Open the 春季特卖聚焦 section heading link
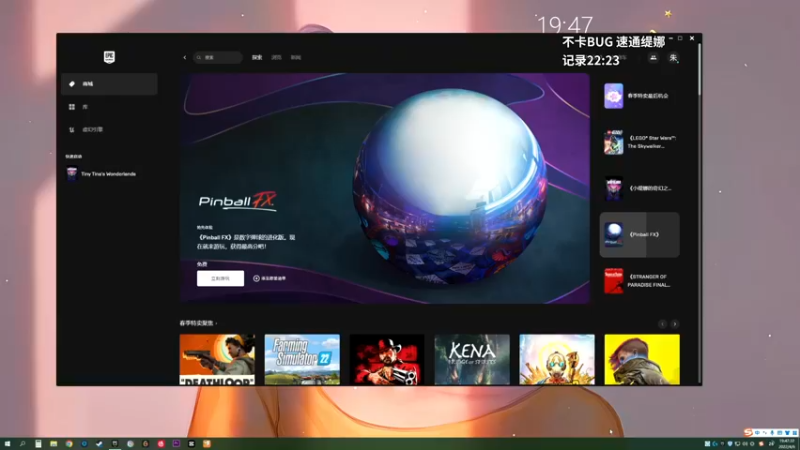The image size is (800, 450). tap(198, 323)
